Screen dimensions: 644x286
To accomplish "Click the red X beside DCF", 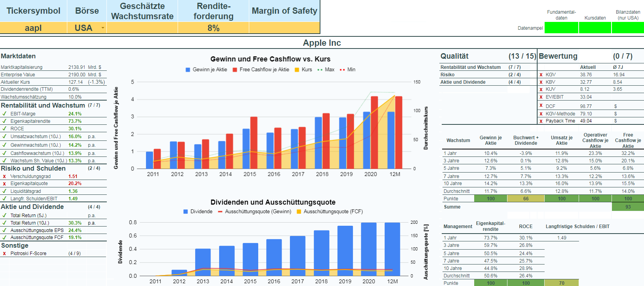I will click(541, 106).
